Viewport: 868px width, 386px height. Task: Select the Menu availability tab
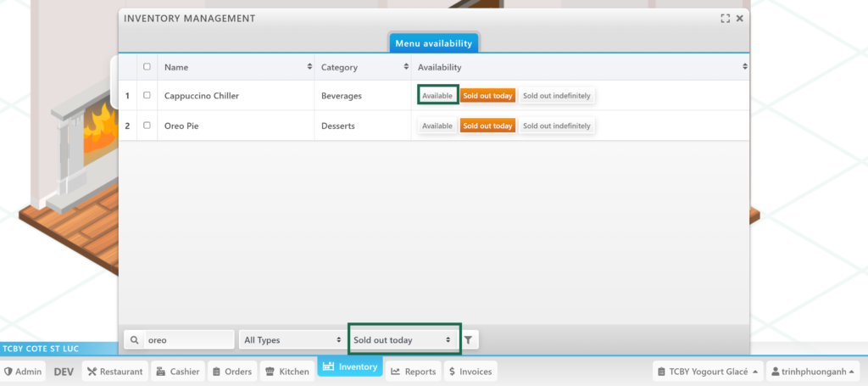[x=433, y=43]
